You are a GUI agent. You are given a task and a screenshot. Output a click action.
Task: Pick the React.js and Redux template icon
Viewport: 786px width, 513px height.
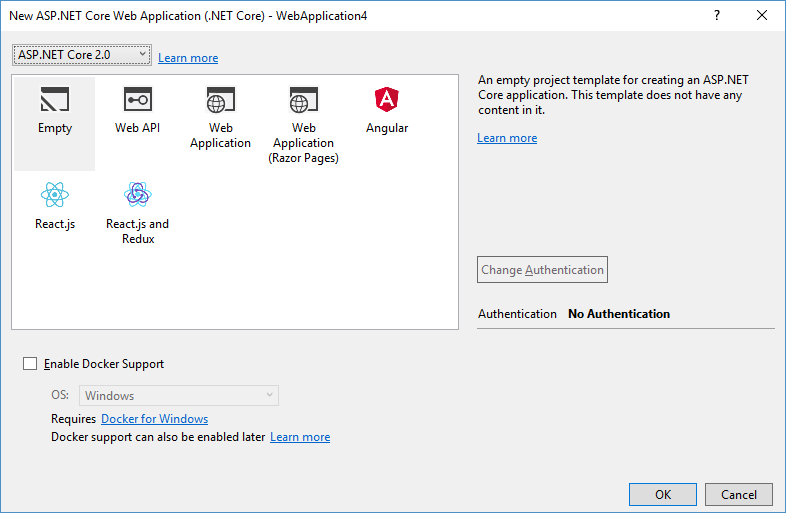(138, 195)
